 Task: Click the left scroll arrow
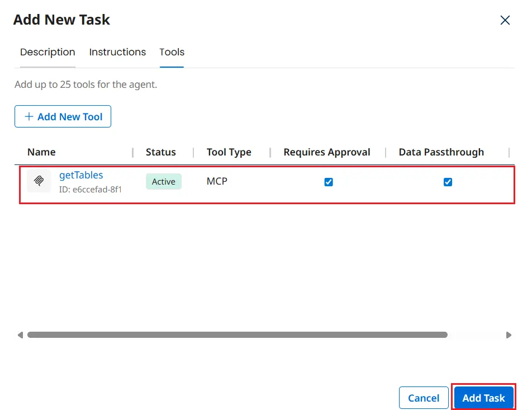pos(20,335)
